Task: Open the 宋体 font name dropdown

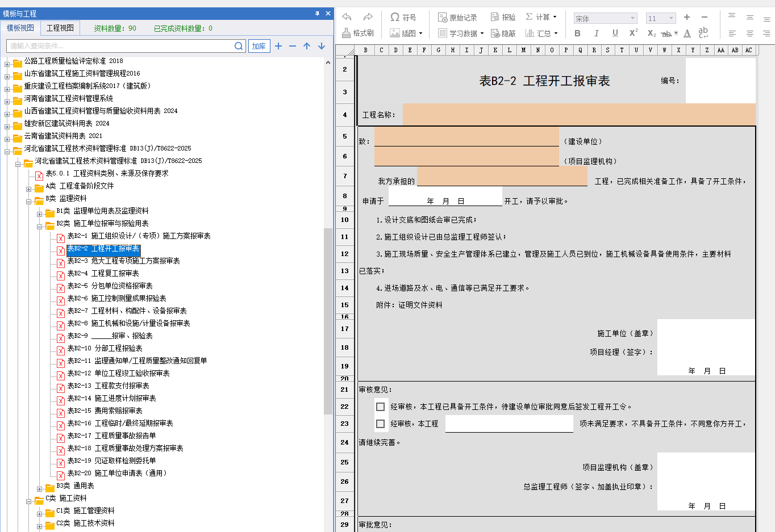Action: (632, 18)
